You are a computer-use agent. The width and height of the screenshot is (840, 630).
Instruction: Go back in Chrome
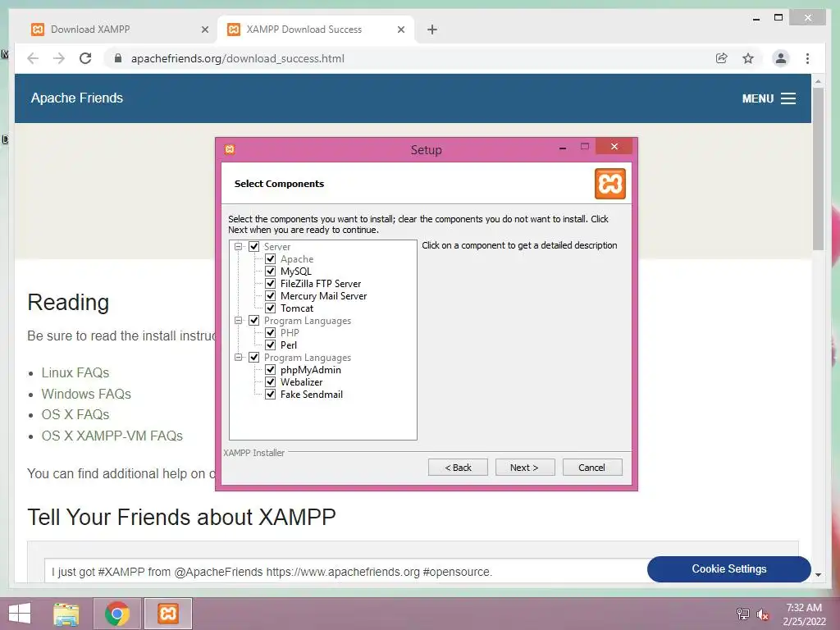[33, 58]
